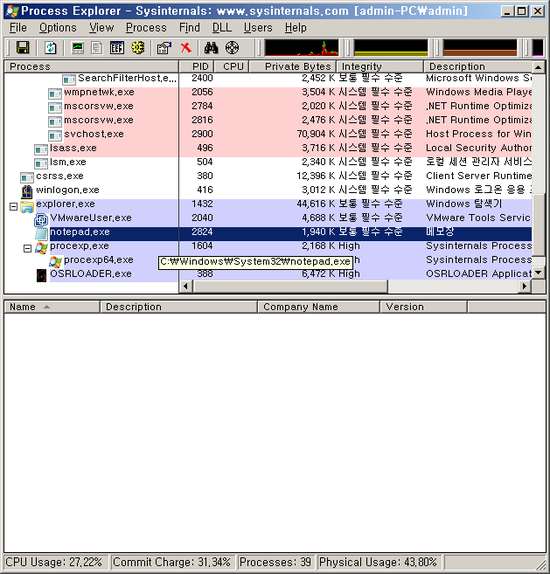
Task: Sort by the CPU column header
Action: coord(231,67)
